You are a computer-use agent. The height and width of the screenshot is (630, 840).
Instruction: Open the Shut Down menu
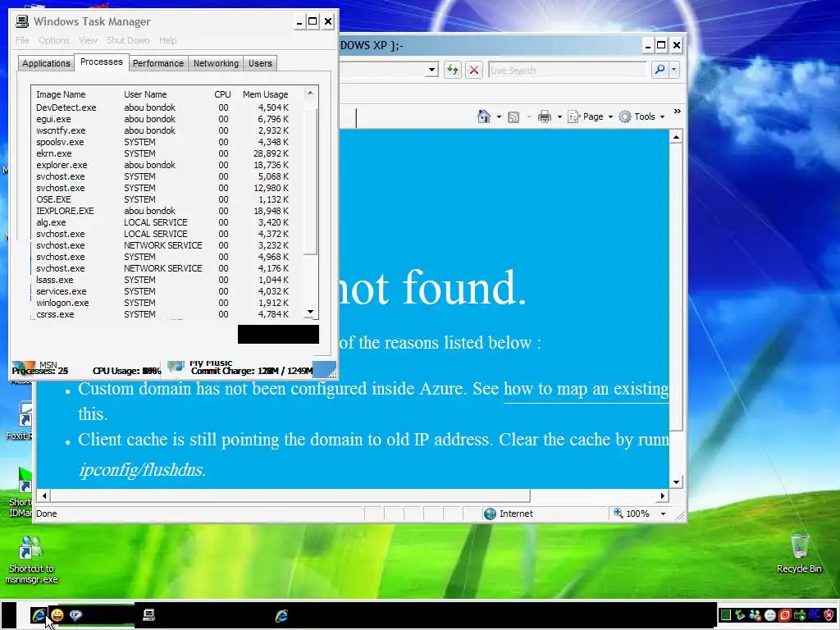pyautogui.click(x=128, y=40)
